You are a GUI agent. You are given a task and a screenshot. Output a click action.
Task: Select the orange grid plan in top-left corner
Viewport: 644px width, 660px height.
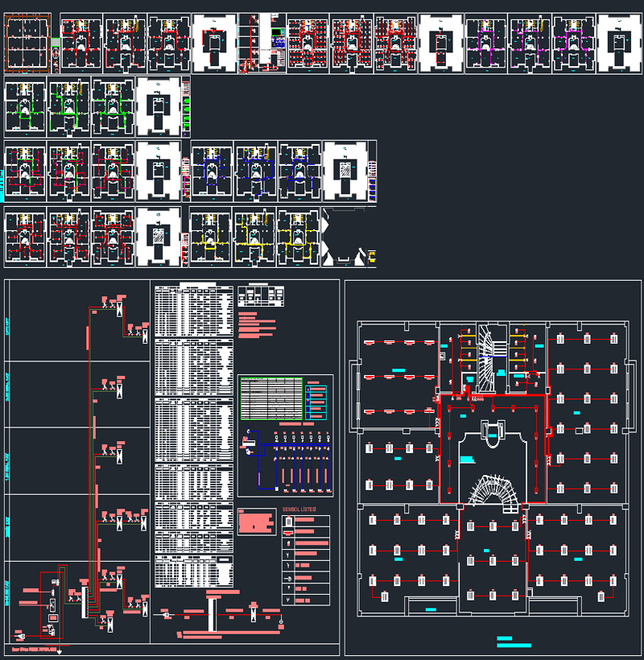click(27, 43)
